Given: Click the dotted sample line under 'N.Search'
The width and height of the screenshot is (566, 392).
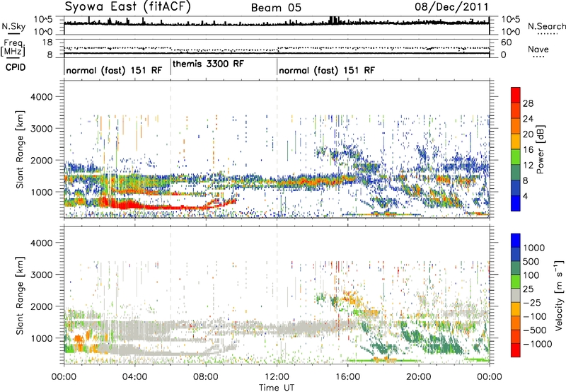Looking at the screenshot, I should [x=548, y=34].
